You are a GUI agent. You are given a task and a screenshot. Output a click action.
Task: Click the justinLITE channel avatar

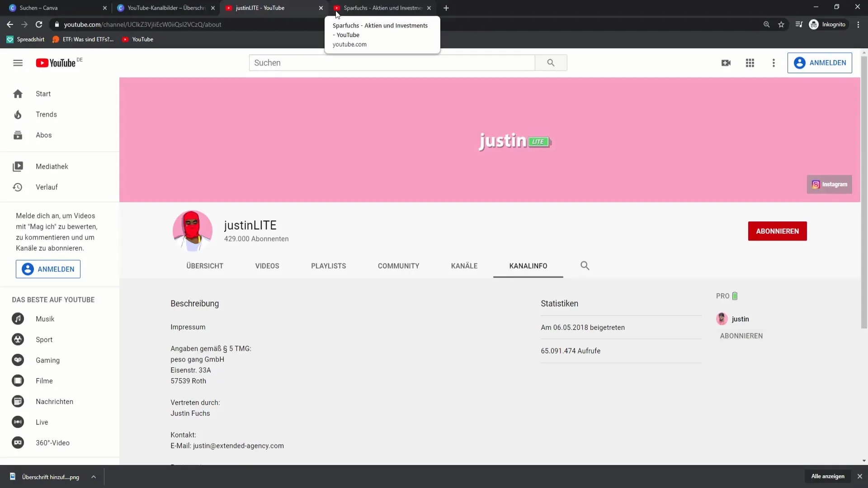[193, 230]
